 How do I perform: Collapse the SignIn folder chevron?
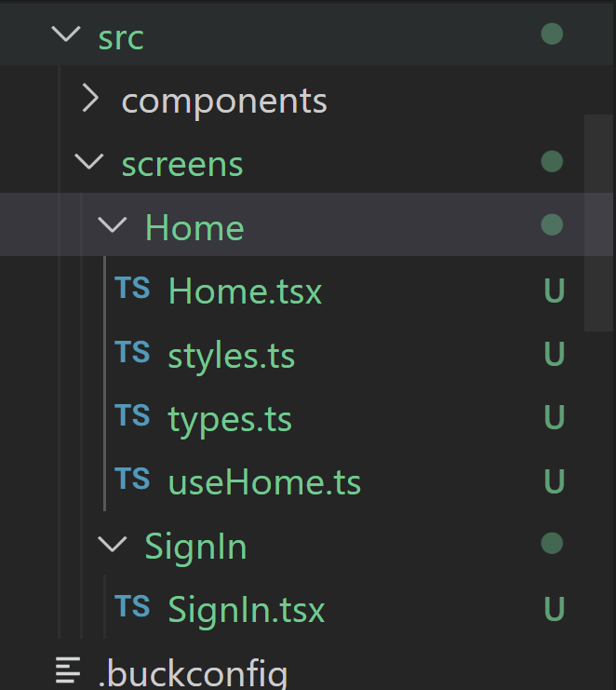point(112,544)
